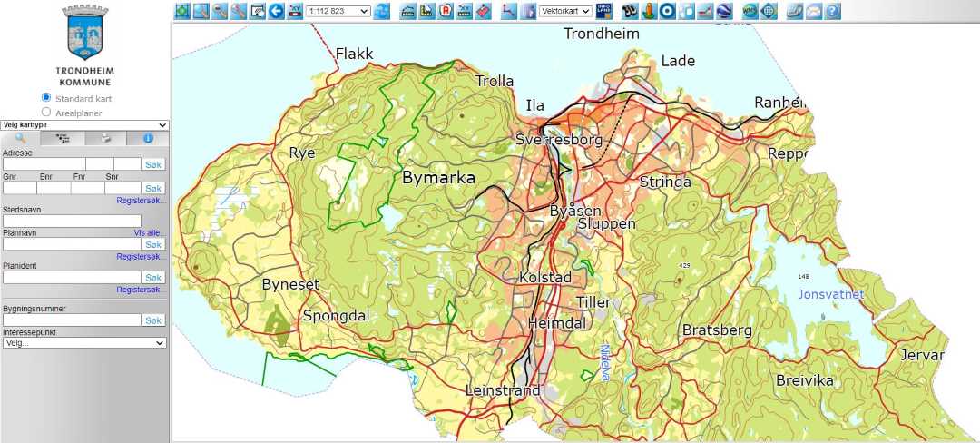
Task: Click the back arrow (previous view) icon
Action: pyautogui.click(x=277, y=11)
